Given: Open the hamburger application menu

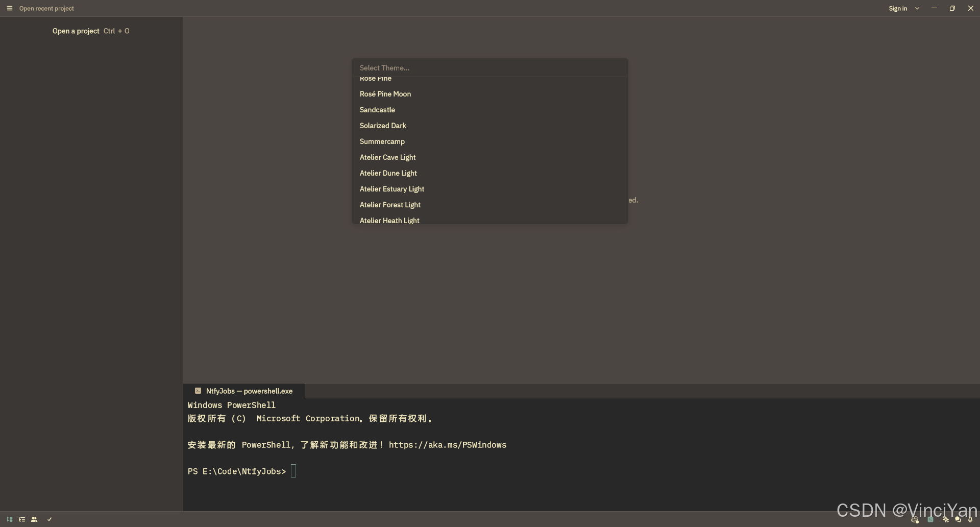Looking at the screenshot, I should (x=9, y=8).
